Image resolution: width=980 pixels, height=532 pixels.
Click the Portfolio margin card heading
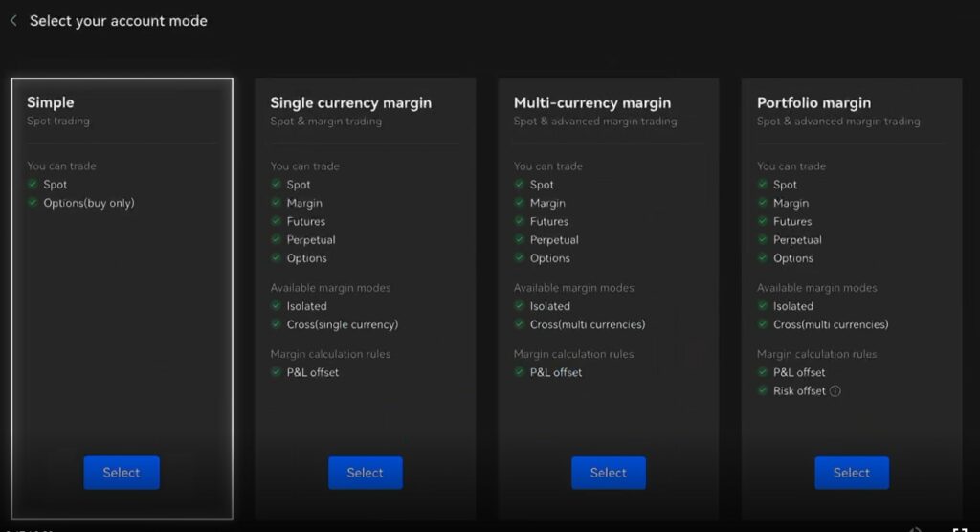pos(813,102)
